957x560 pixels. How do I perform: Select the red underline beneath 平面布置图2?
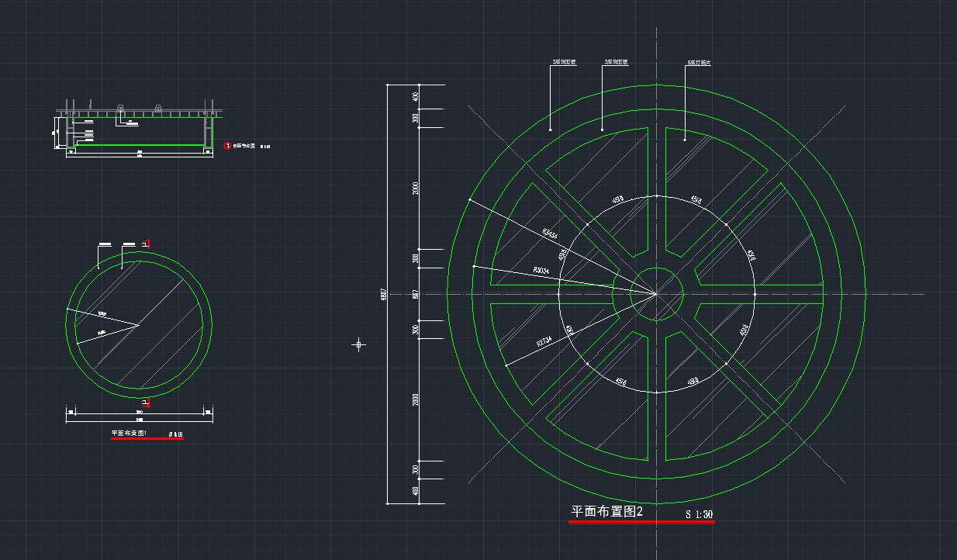pyautogui.click(x=641, y=523)
